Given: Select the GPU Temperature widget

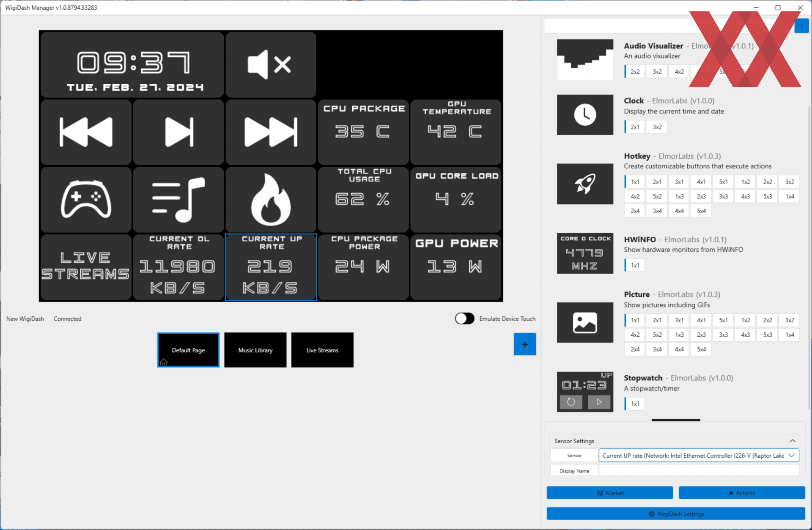Looking at the screenshot, I should [456, 132].
